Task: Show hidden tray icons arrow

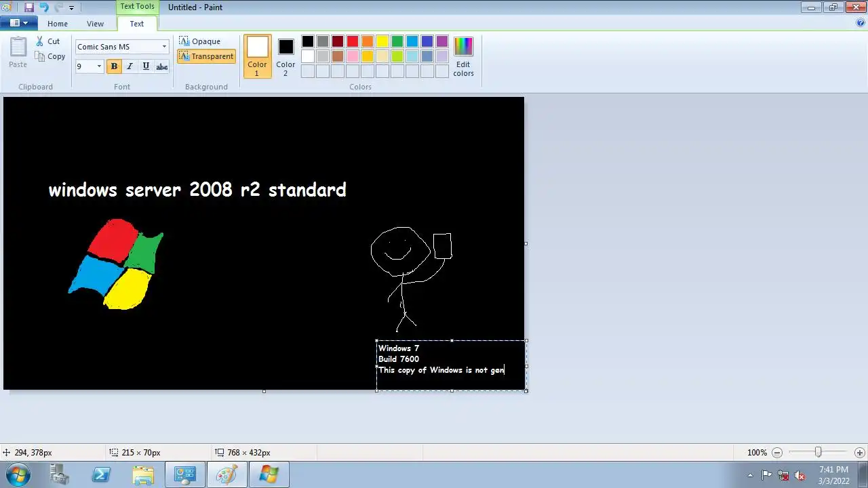Action: point(750,475)
